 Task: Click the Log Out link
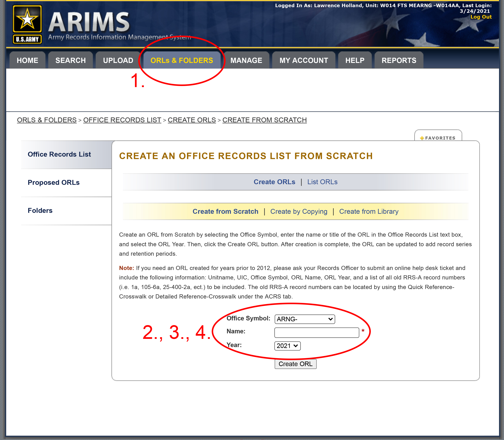[x=481, y=17]
